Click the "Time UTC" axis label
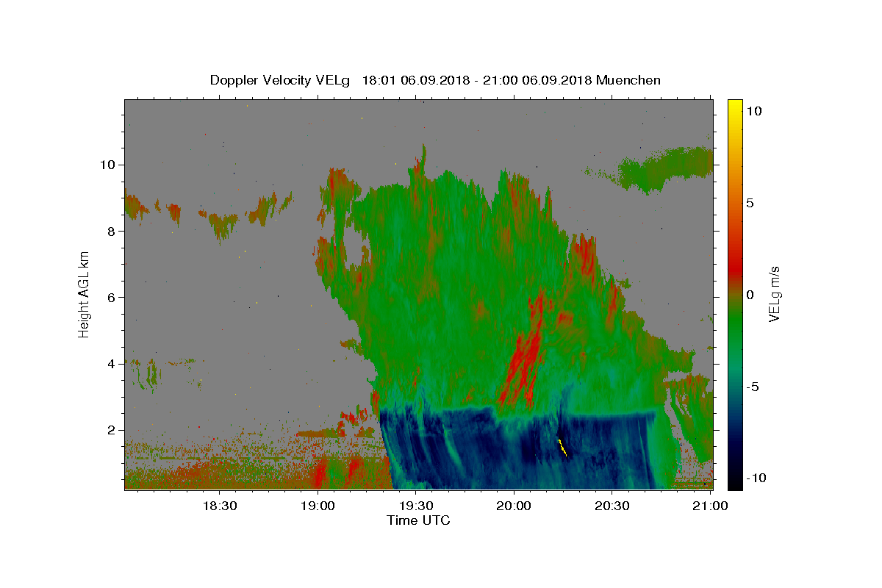The height and width of the screenshot is (588, 882). 418,520
